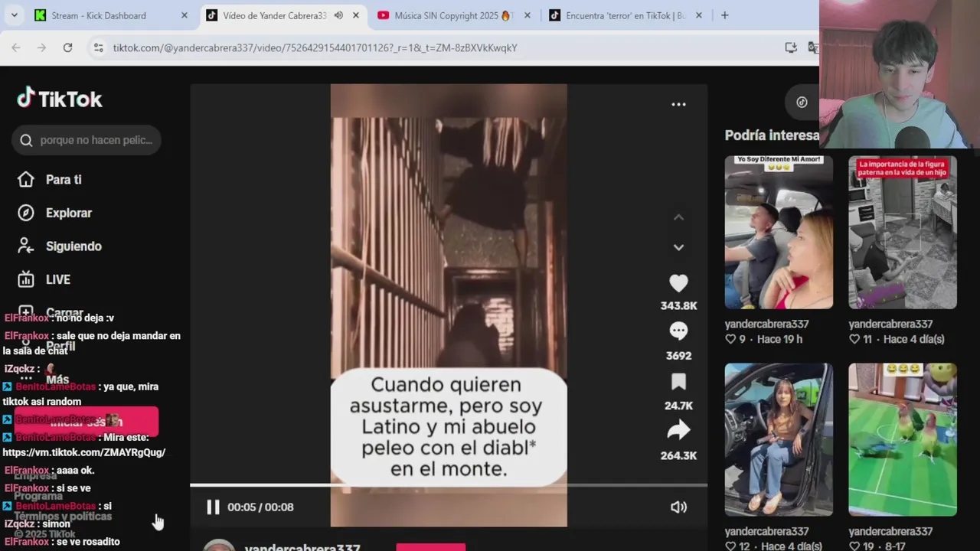Close the Encuentra terror TikTok tab
Viewport: 980px width, 551px height.
[x=698, y=15]
